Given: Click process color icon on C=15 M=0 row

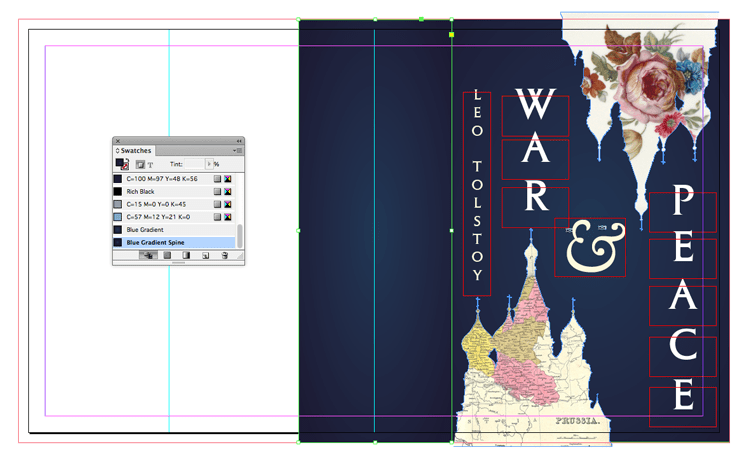Looking at the screenshot, I should [x=217, y=204].
